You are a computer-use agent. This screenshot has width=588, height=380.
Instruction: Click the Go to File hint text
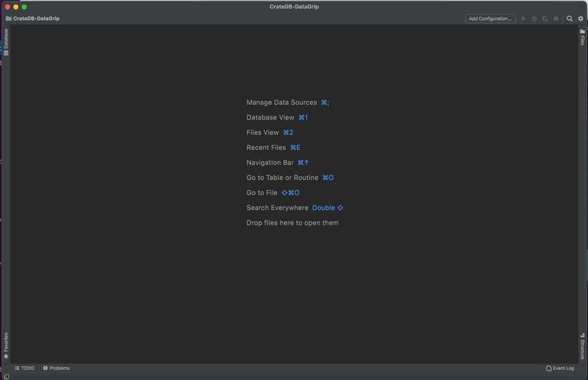coord(262,192)
